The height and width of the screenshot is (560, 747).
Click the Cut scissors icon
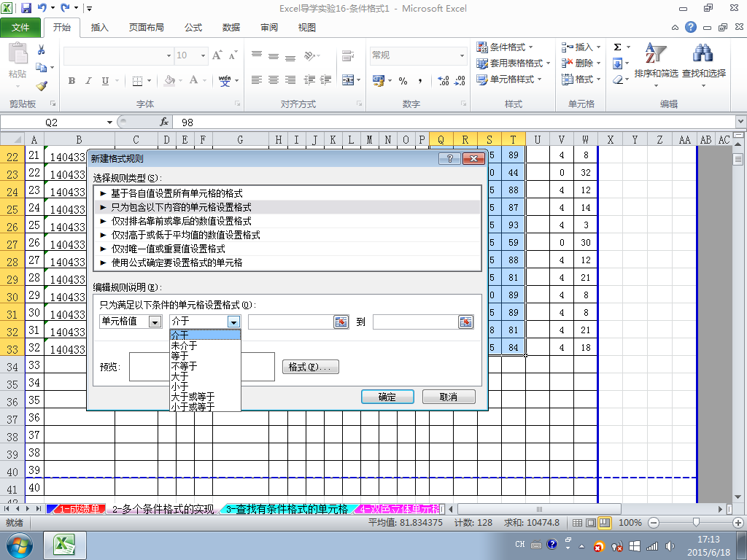coord(42,50)
